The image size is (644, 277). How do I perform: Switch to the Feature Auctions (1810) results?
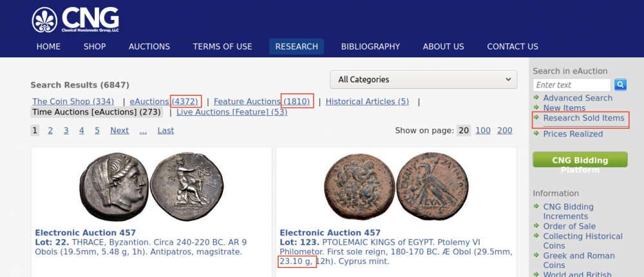pyautogui.click(x=261, y=102)
